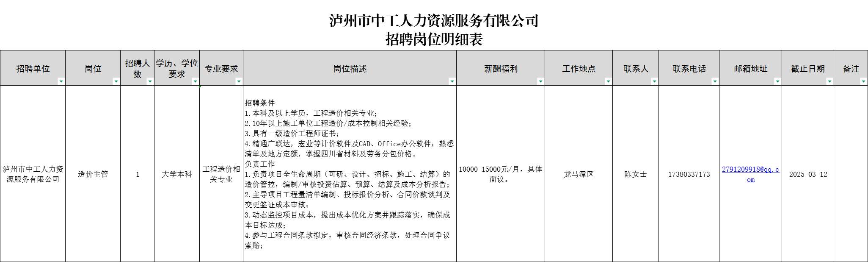The height and width of the screenshot is (262, 868).
Task: Expand the 薪酬福利 filter dropdown
Action: point(540,81)
